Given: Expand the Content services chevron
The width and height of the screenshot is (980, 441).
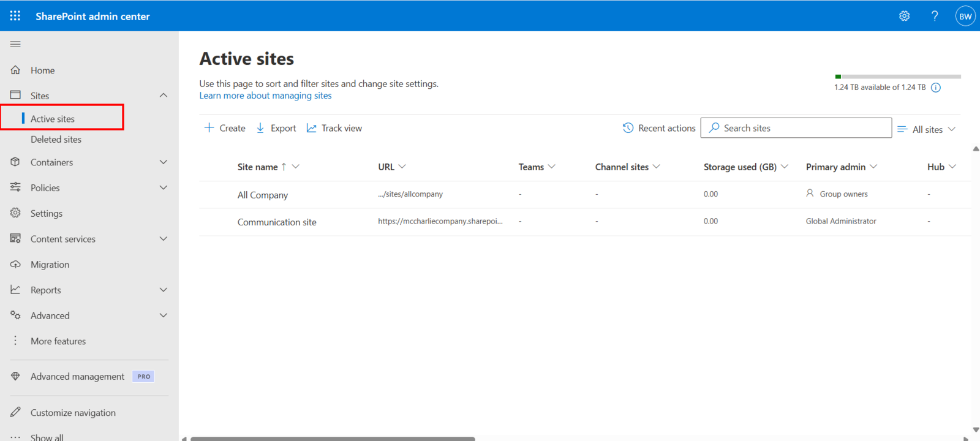Looking at the screenshot, I should click(x=163, y=238).
